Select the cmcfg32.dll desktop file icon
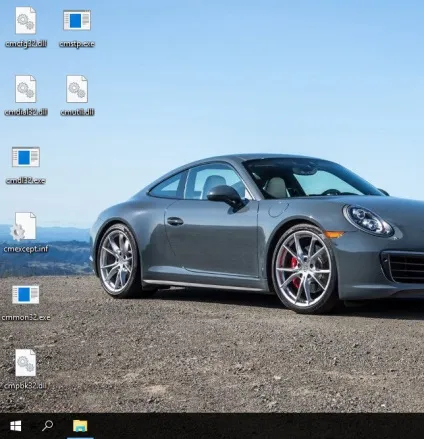 (25, 20)
